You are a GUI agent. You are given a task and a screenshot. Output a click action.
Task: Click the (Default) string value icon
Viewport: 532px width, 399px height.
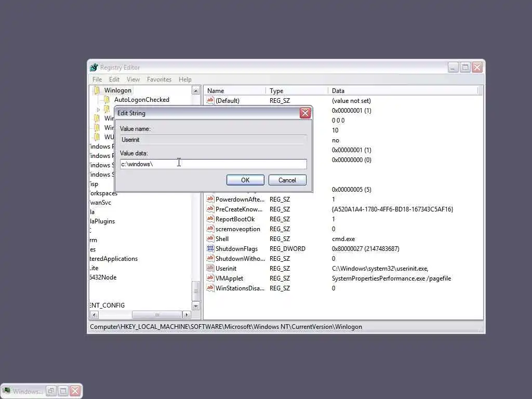210,100
